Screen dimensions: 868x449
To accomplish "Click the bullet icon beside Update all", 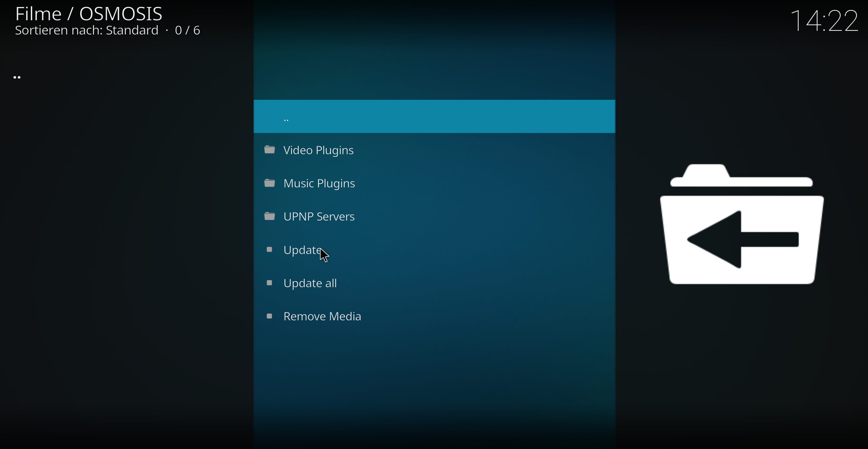I will click(x=270, y=283).
